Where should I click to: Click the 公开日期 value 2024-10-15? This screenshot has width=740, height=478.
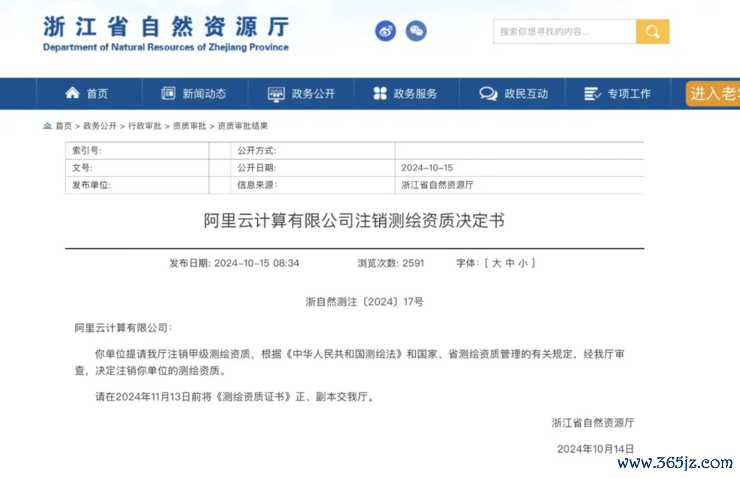[x=427, y=168]
